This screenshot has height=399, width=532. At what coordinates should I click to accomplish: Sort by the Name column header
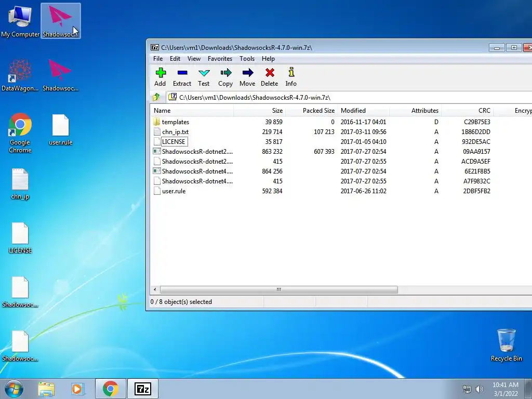click(x=192, y=111)
